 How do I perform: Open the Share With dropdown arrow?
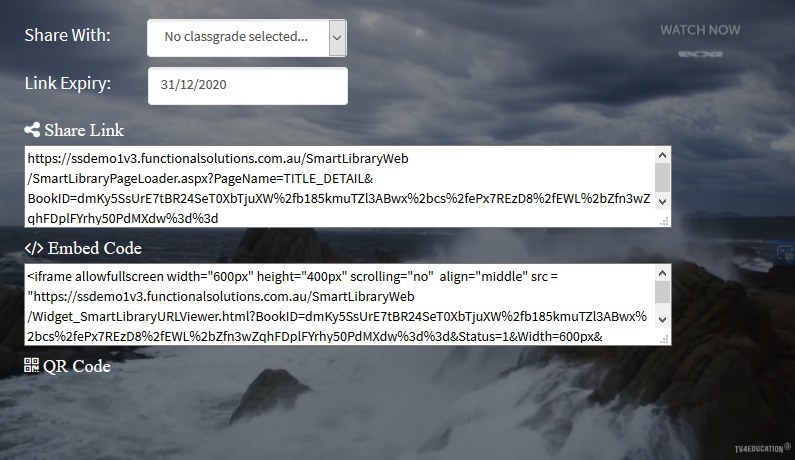337,38
